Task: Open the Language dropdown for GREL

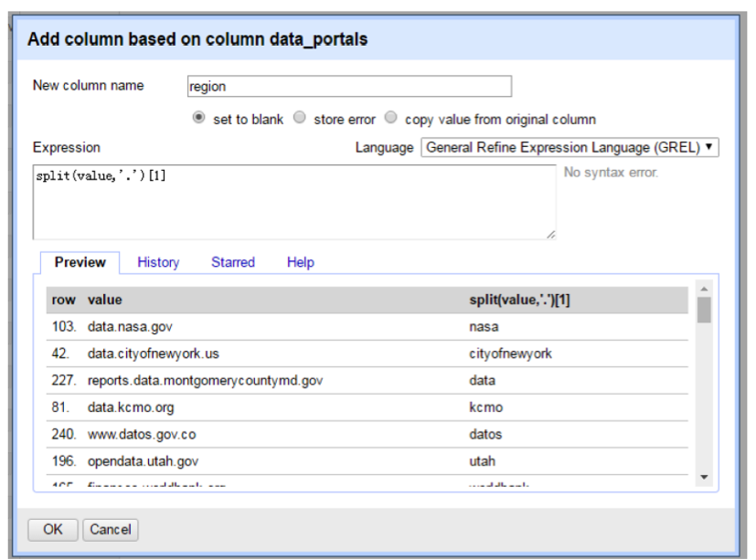Action: coord(570,147)
